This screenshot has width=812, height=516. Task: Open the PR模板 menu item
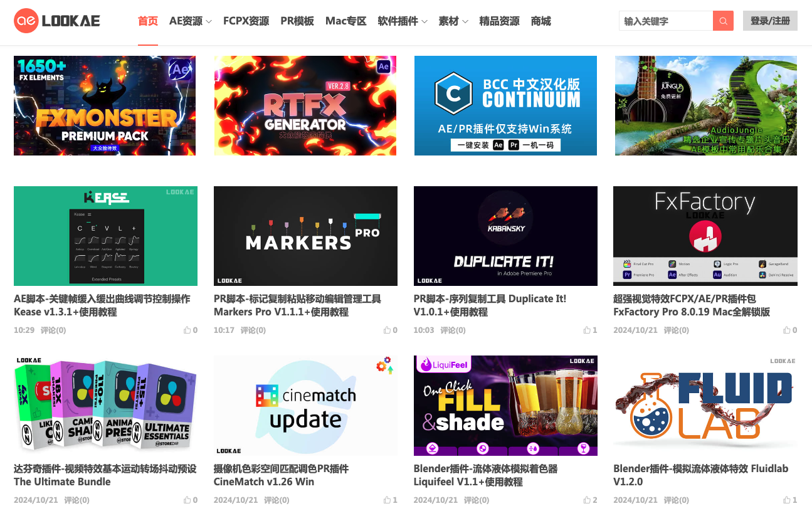coord(297,21)
